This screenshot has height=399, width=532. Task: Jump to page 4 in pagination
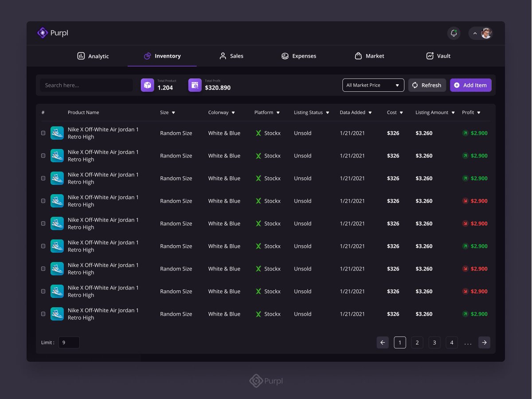[x=452, y=342]
